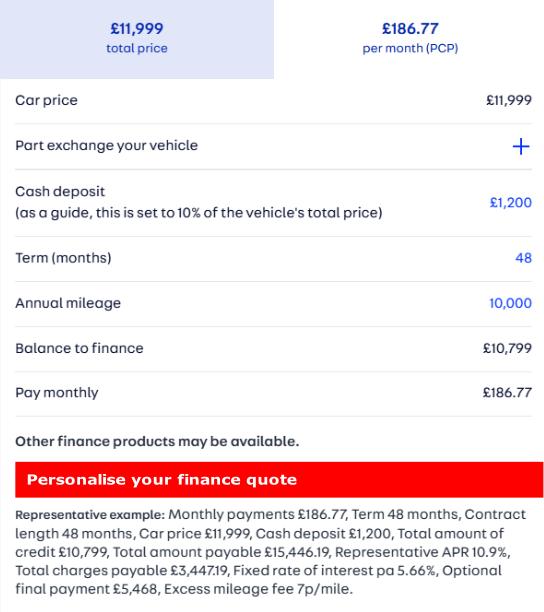Image resolution: width=544 pixels, height=612 pixels.
Task: Click the Pay monthly label
Action: pos(57,393)
